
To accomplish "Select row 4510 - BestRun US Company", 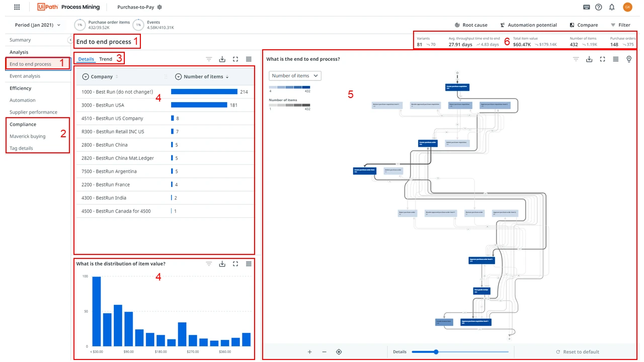I will [165, 118].
